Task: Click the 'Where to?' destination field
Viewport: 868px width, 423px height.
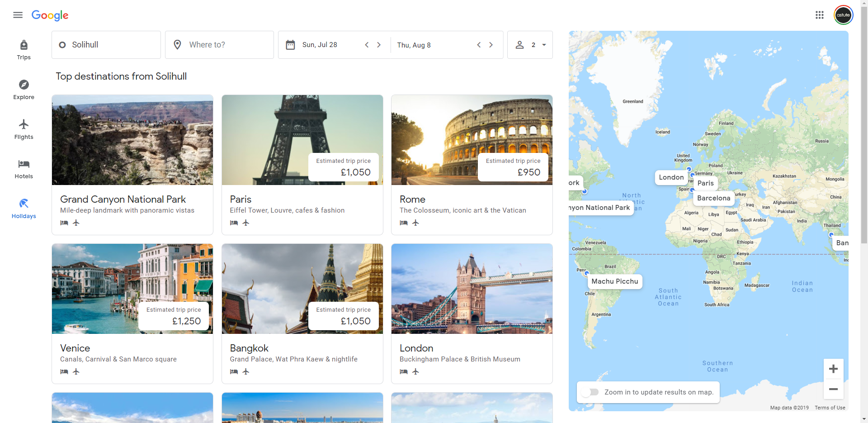Action: click(219, 45)
